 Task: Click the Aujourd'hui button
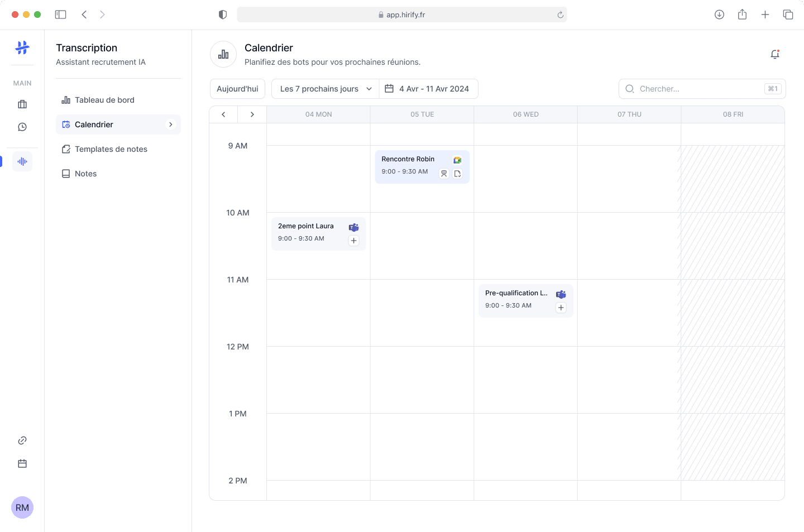click(237, 89)
